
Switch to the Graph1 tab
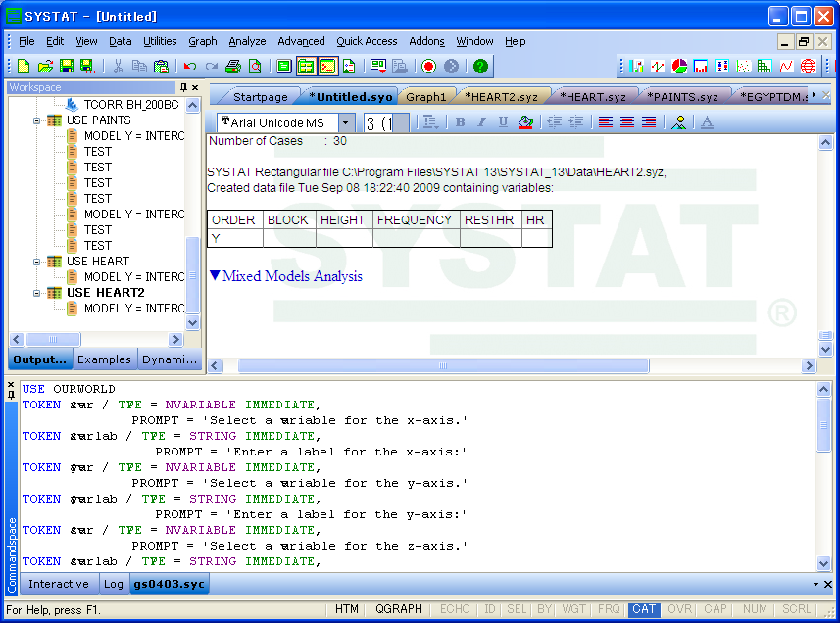pos(426,97)
